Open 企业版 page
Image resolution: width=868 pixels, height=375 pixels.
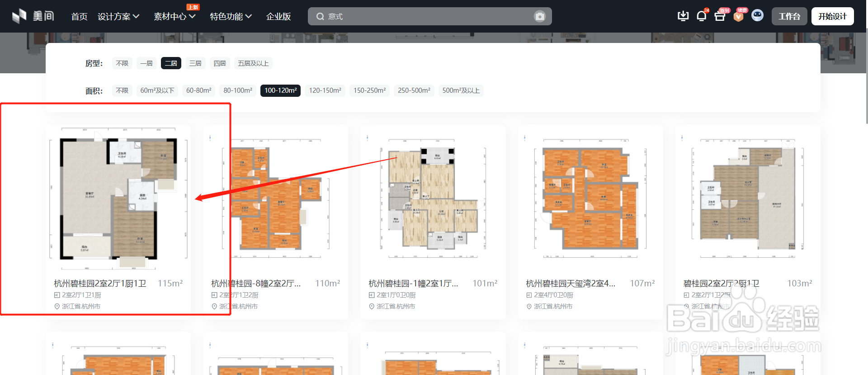pos(278,16)
